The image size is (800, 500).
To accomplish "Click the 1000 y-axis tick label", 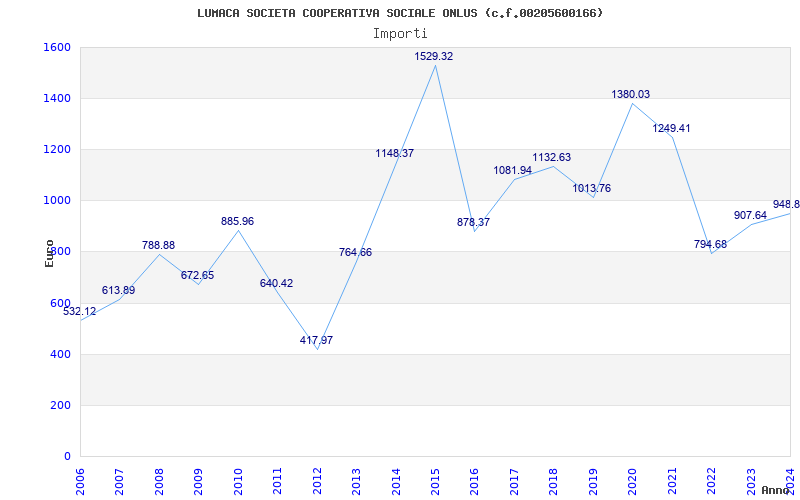I will [58, 201].
